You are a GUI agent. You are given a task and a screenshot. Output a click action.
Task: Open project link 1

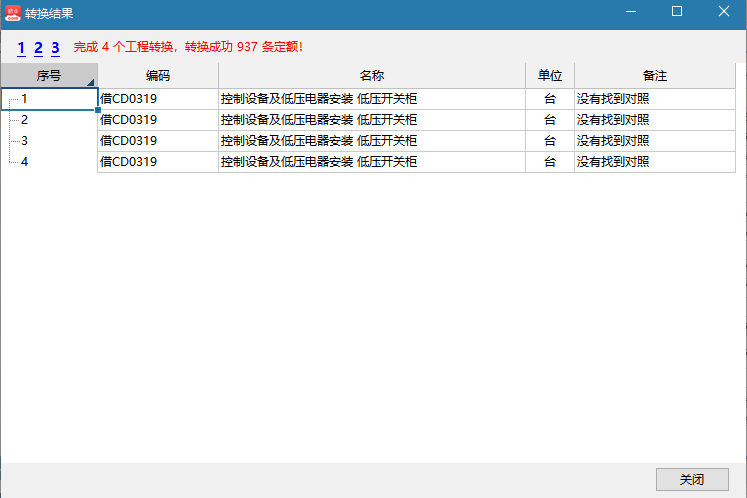point(21,47)
